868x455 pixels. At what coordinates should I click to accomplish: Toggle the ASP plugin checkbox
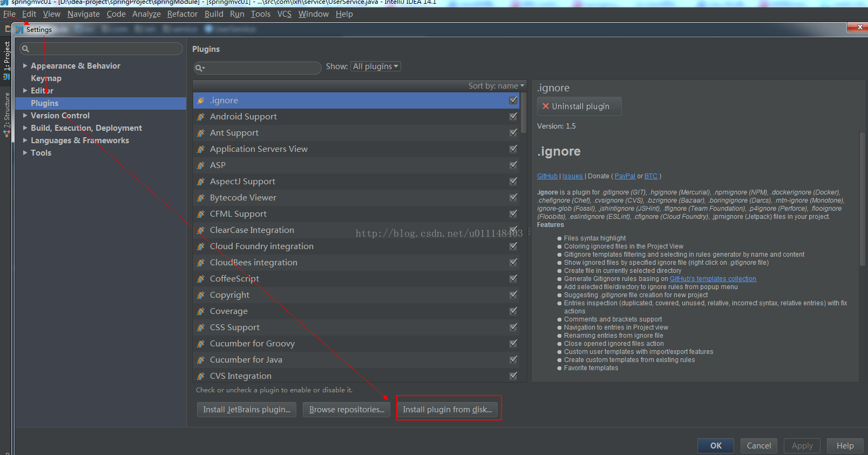513,165
